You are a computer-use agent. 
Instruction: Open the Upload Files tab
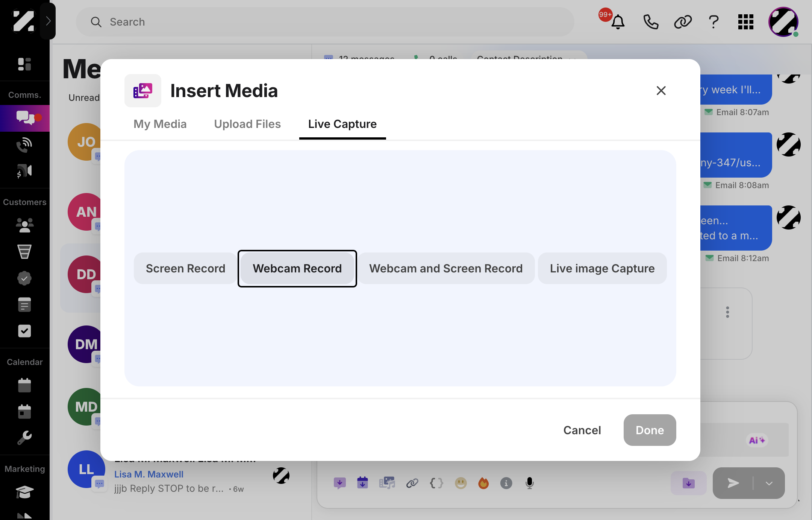click(247, 124)
